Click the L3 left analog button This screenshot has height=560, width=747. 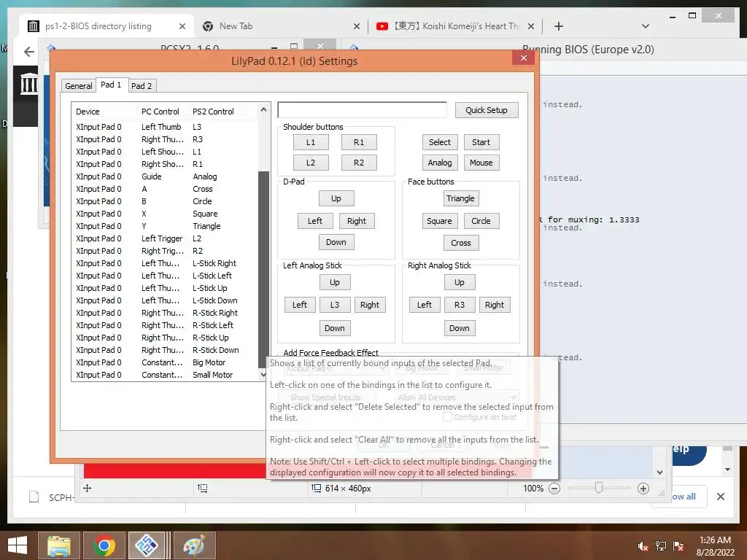335,305
